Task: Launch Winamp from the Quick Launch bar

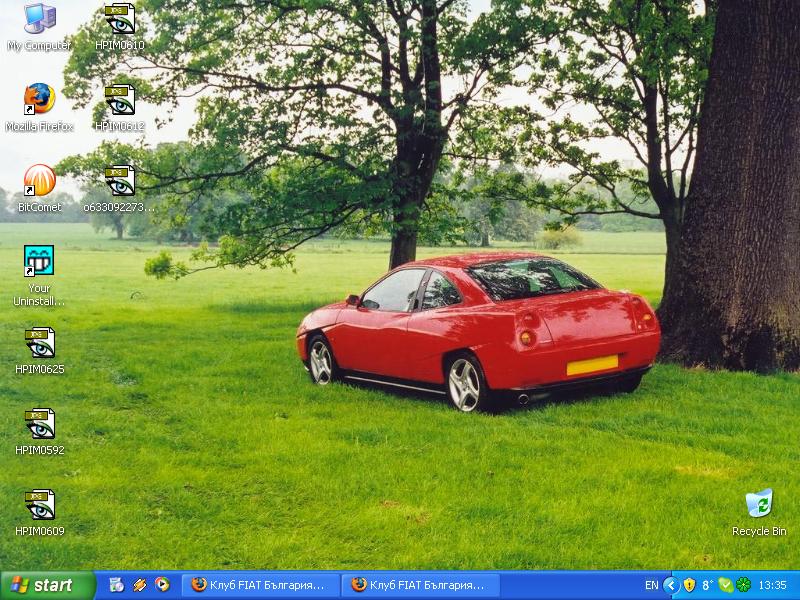Action: [x=140, y=585]
